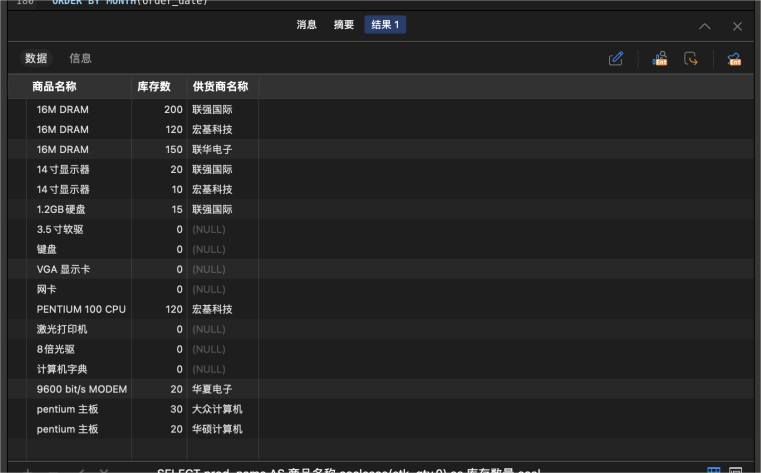Click the stock value 200
Viewport: 761px width, 473px height.
click(173, 110)
